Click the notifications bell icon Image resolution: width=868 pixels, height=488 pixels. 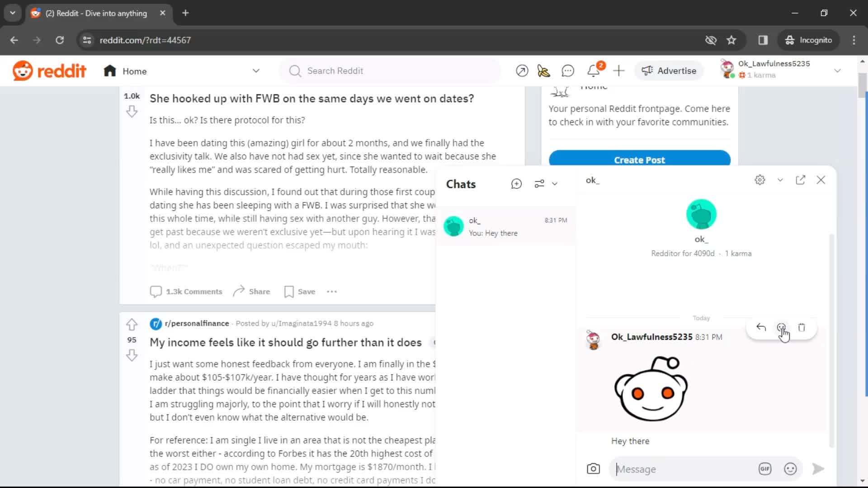(x=594, y=71)
